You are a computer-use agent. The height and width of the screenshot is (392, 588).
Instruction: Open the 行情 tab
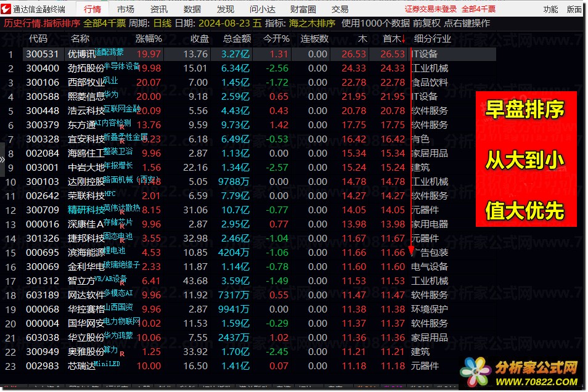pyautogui.click(x=92, y=9)
